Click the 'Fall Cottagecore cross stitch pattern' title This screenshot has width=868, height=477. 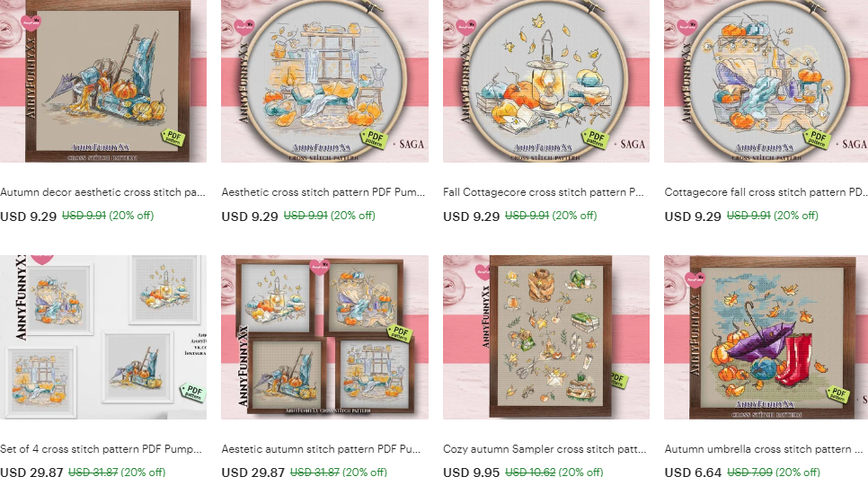pos(543,192)
